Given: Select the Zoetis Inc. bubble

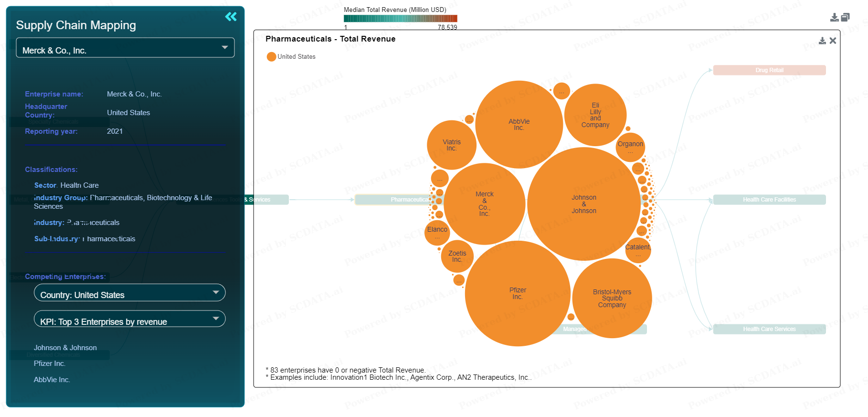Looking at the screenshot, I should pos(457,257).
